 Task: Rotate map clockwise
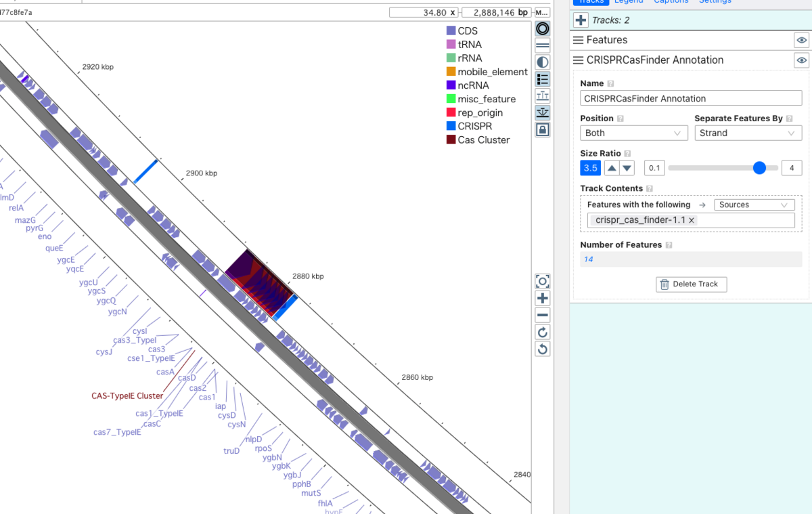pyautogui.click(x=542, y=332)
